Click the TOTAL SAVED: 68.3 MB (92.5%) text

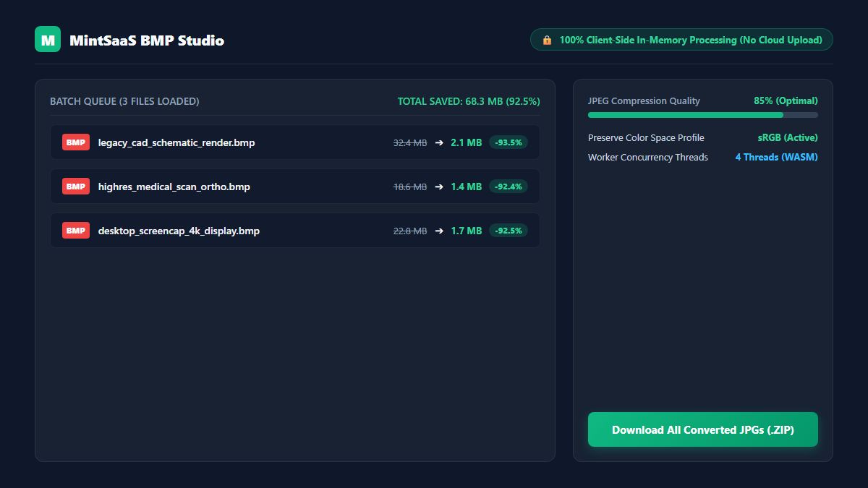point(469,101)
